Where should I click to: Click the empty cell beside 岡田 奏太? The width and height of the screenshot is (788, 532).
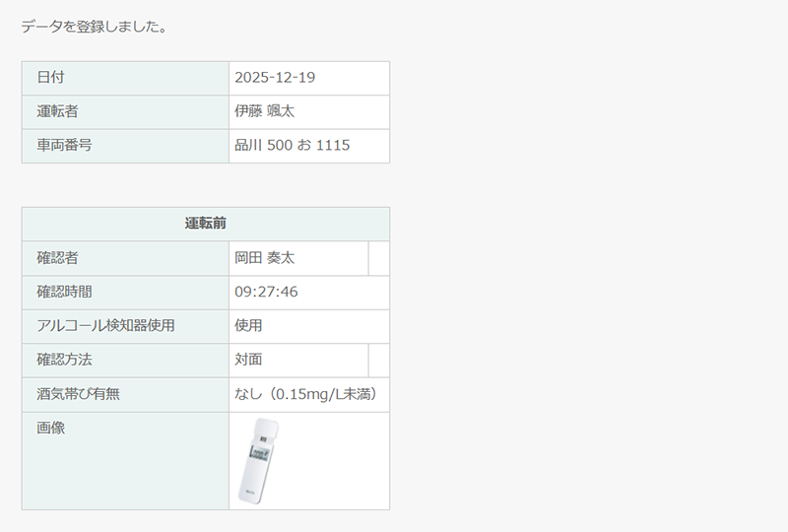[x=378, y=258]
